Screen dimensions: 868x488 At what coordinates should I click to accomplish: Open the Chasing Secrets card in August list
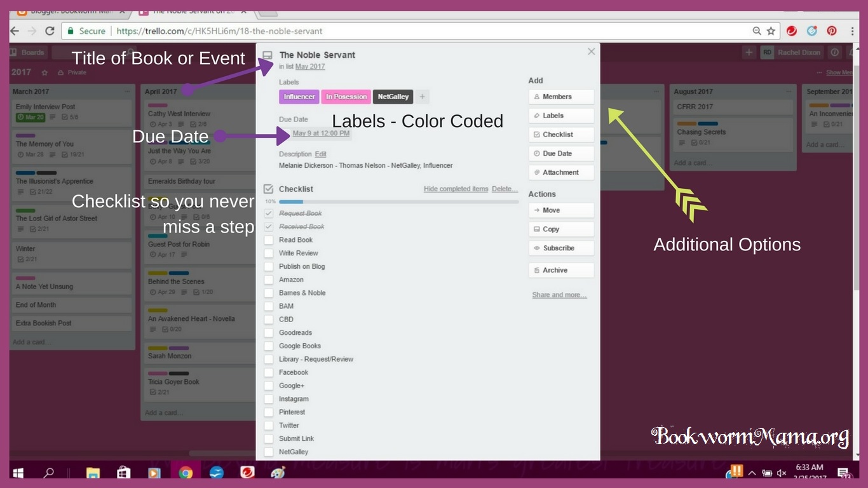click(733, 135)
